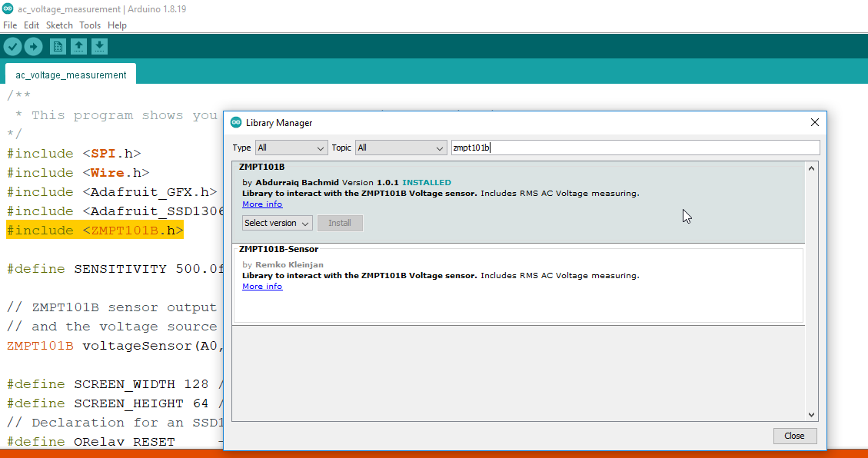Click author name Remko Kleinjan
Viewport: 868px width, 458px height.
point(290,264)
